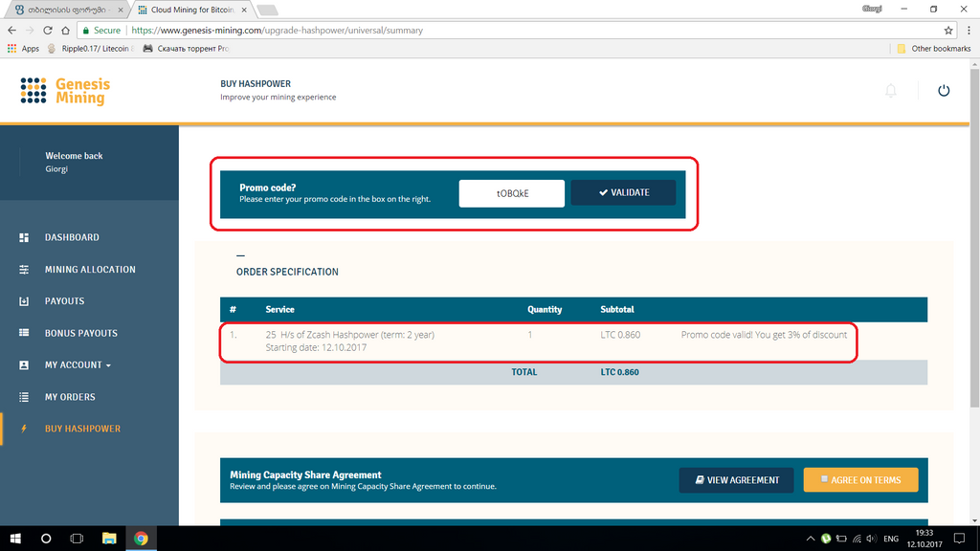The height and width of the screenshot is (551, 980).
Task: Click the browser home icon
Action: (x=66, y=30)
